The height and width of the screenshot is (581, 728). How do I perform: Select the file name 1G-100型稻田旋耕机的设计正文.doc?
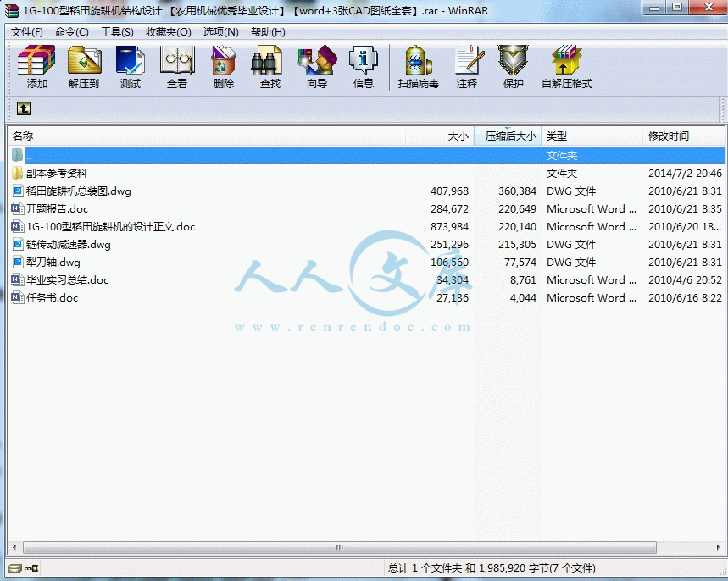pyautogui.click(x=110, y=226)
